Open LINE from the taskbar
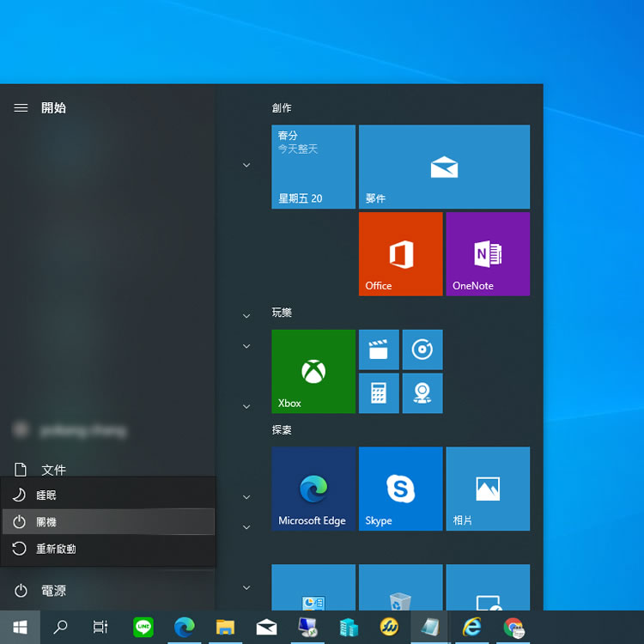This screenshot has width=644, height=644. click(143, 627)
